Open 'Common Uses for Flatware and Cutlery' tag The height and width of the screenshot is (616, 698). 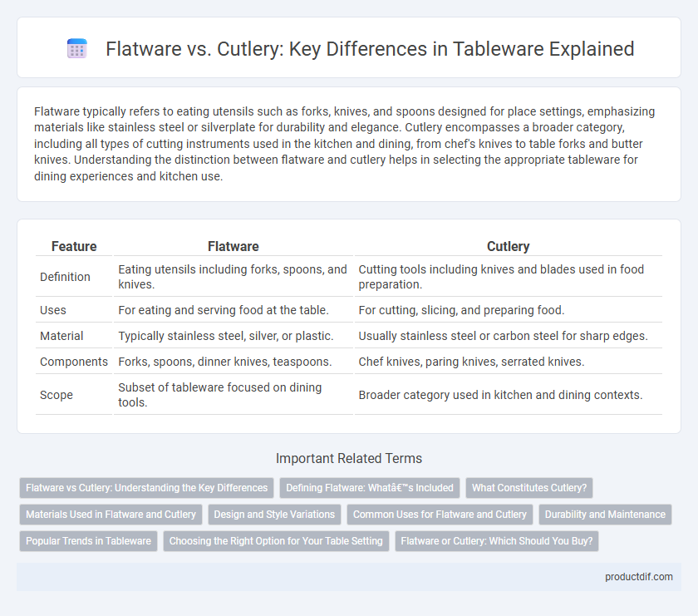440,515
